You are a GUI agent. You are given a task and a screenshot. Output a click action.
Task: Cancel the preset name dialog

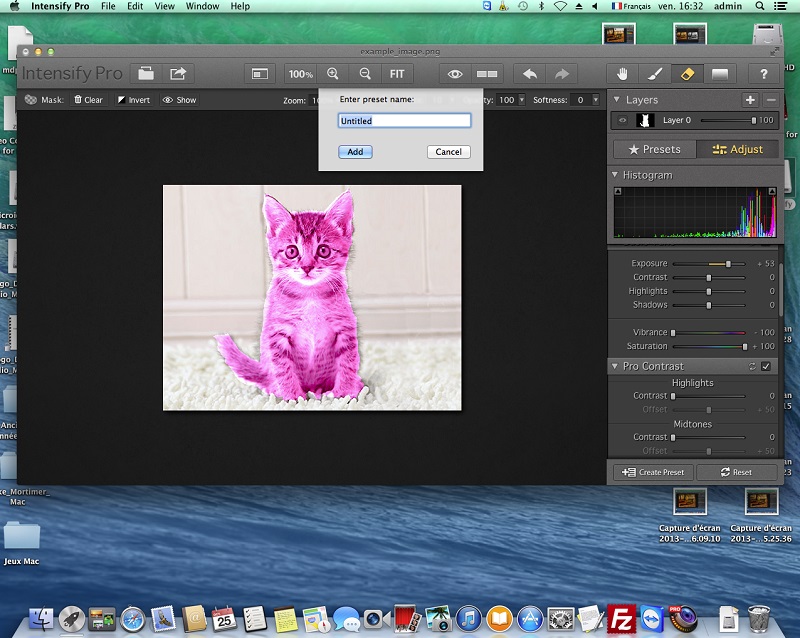click(448, 152)
